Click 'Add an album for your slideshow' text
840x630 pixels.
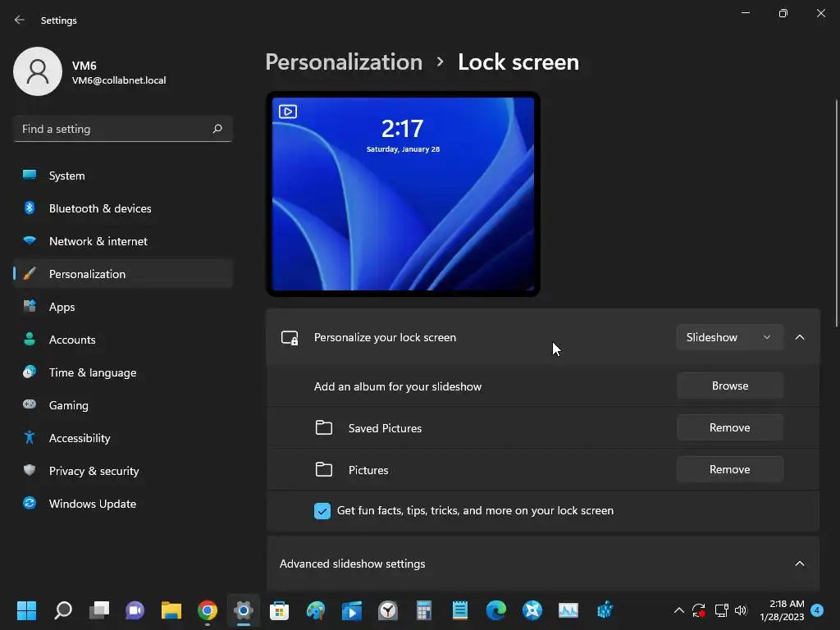[x=398, y=386]
